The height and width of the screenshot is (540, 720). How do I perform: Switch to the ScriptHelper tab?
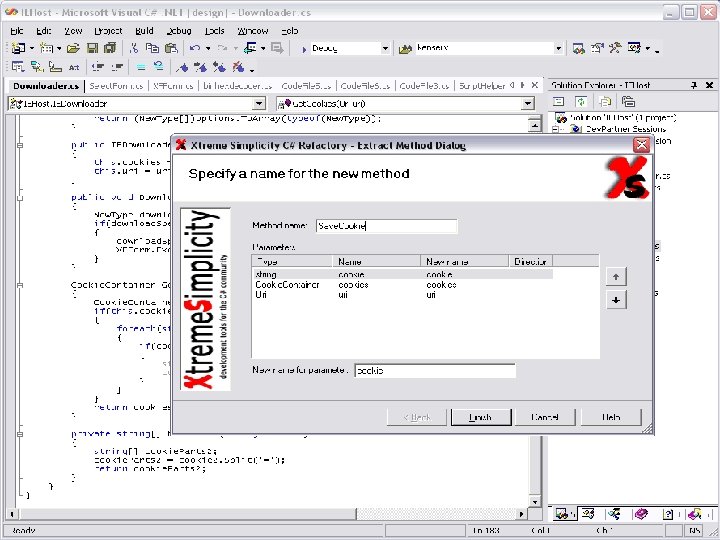[x=482, y=86]
